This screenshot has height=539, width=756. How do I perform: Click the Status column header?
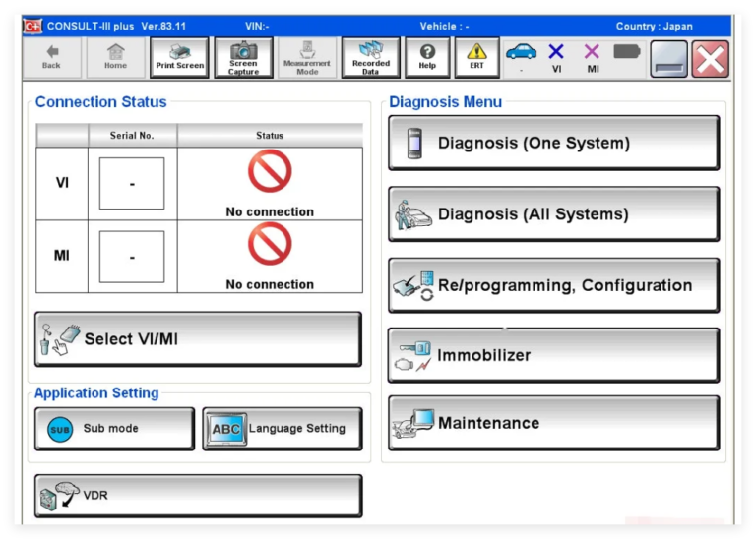point(270,136)
